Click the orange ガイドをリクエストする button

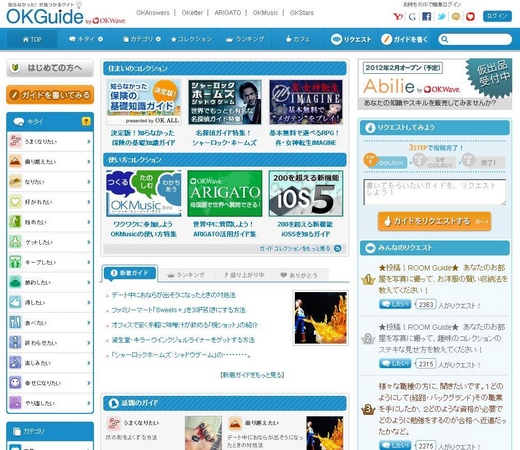pos(435,221)
